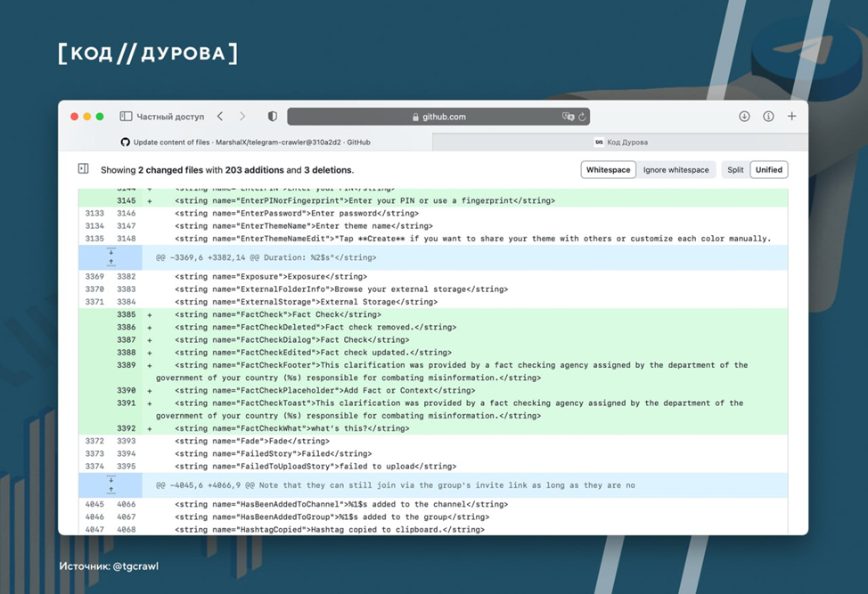
Task: Switch diff view to Split
Action: (735, 170)
